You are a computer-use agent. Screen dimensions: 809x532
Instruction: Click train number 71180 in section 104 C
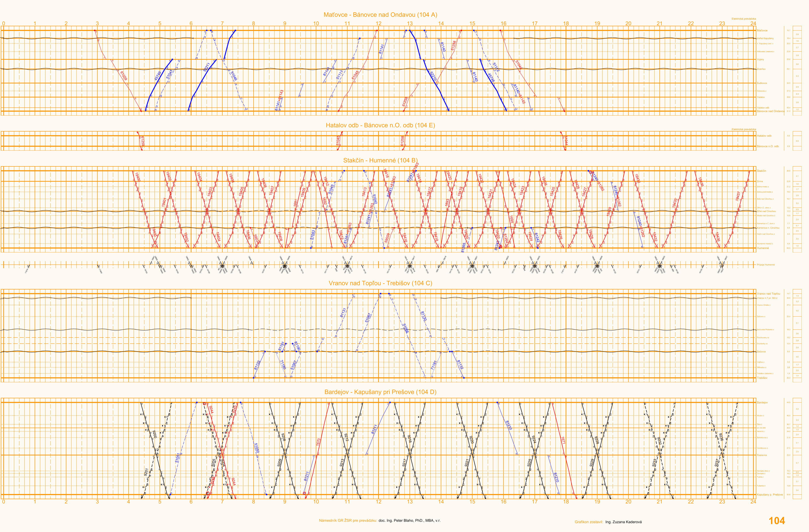283,365
